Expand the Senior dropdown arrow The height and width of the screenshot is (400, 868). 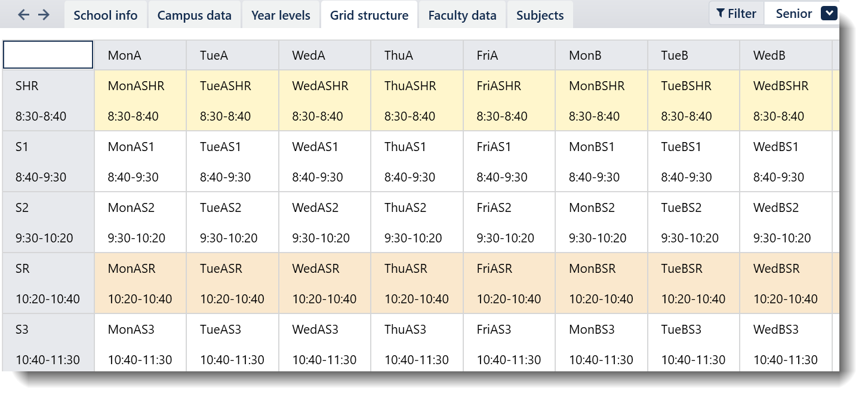pos(829,14)
